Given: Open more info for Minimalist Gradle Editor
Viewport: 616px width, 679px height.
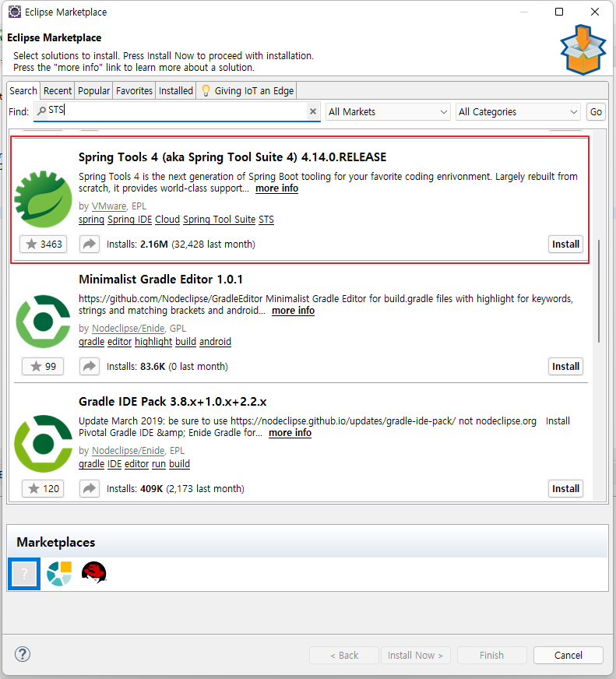Looking at the screenshot, I should click(294, 311).
